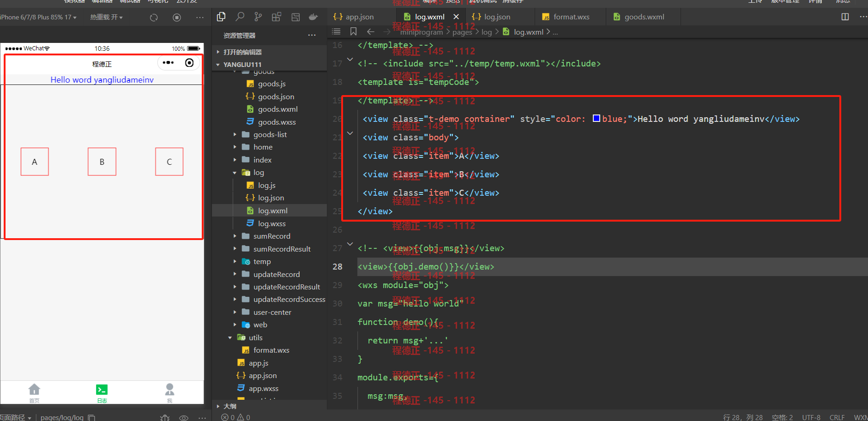The width and height of the screenshot is (868, 421).
Task: Open format.wxs in utils folder
Action: click(x=271, y=350)
